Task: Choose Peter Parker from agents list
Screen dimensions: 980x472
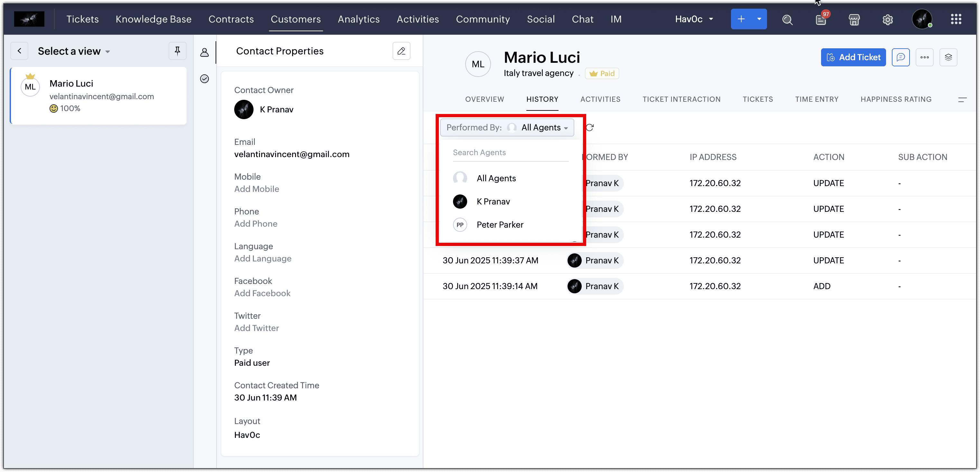Action: 500,225
